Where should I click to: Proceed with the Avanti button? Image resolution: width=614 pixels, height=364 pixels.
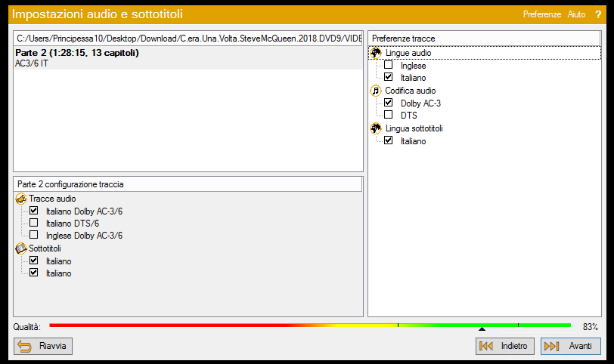(571, 346)
